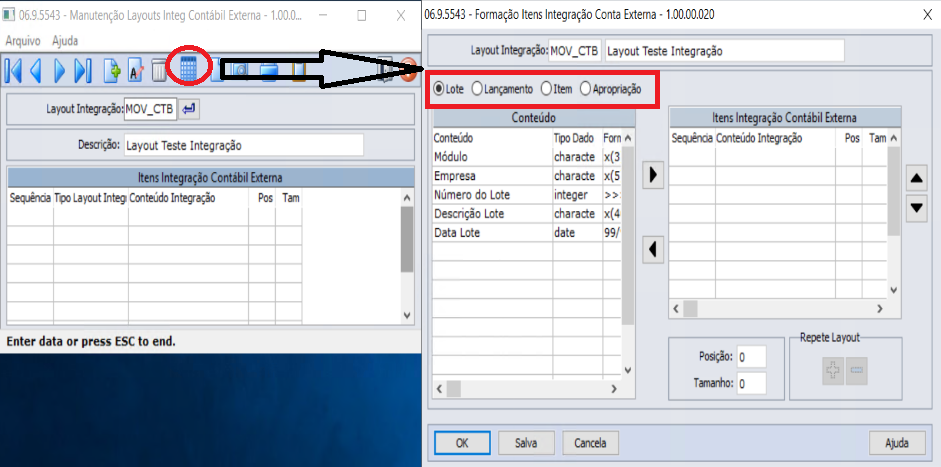Image resolution: width=941 pixels, height=467 pixels.
Task: Select the Lançamento radio option
Action: [x=502, y=89]
